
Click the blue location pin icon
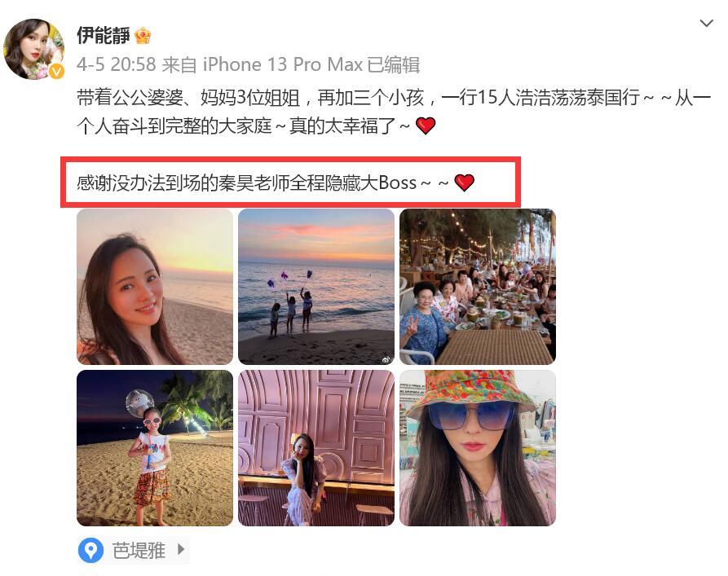point(90,551)
